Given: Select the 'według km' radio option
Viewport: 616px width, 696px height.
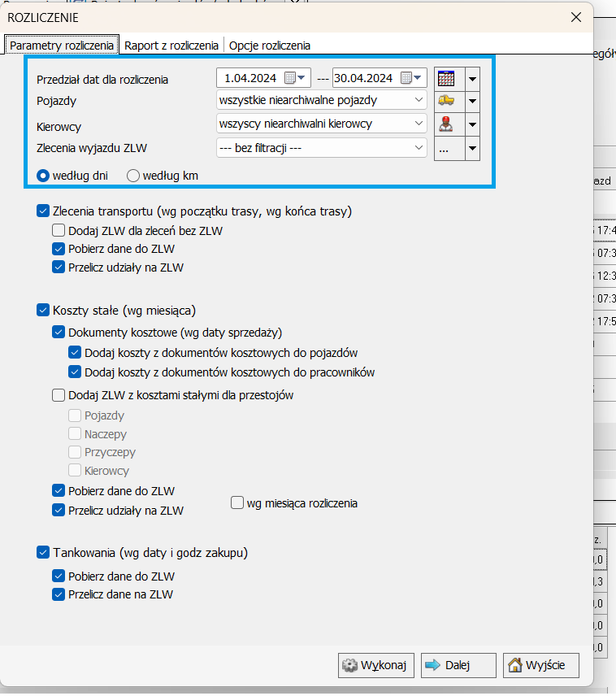Looking at the screenshot, I should pos(133,175).
